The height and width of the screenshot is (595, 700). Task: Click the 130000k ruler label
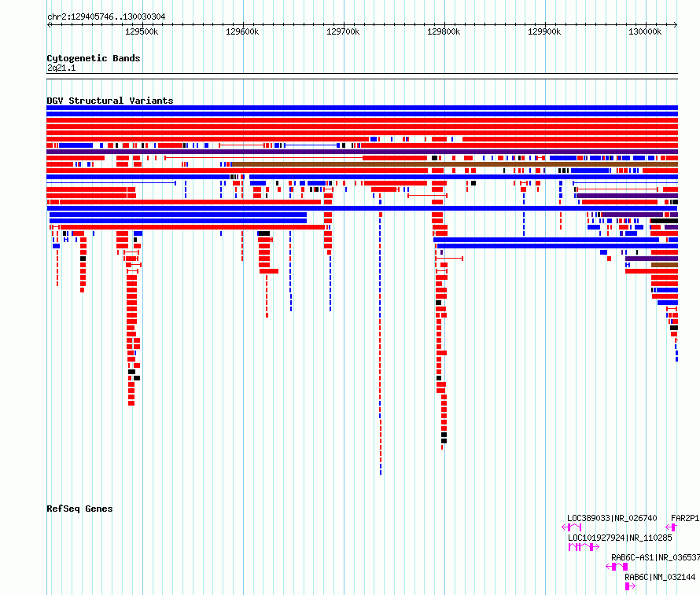pos(645,31)
